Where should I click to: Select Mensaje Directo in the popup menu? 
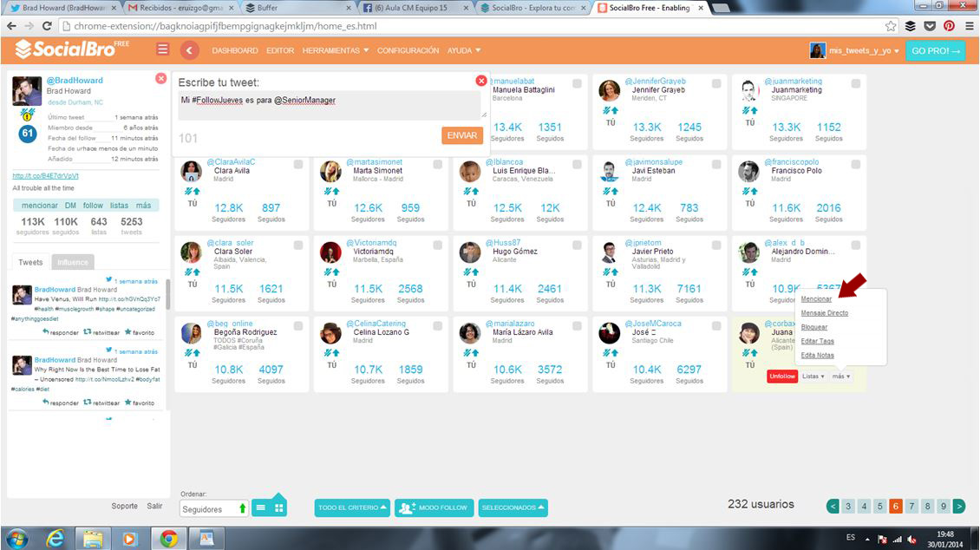click(824, 313)
